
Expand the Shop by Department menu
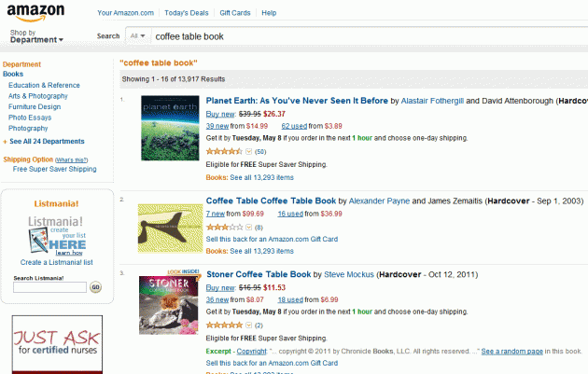[36, 36]
